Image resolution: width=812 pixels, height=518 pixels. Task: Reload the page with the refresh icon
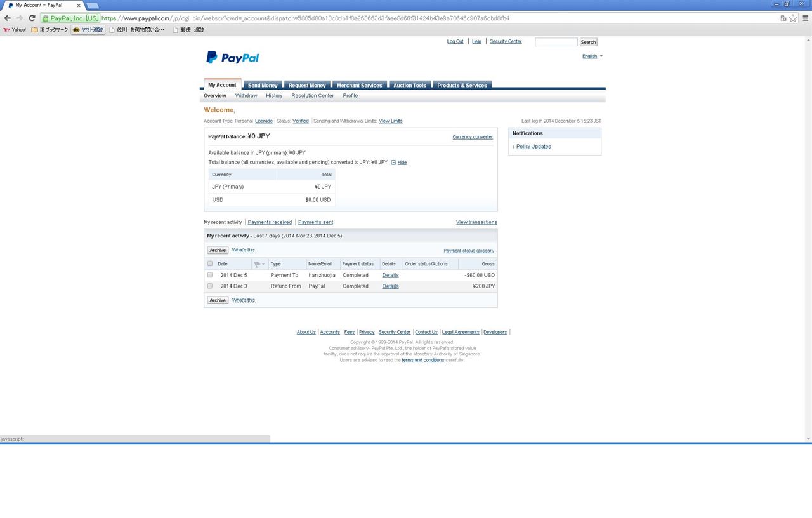click(x=32, y=18)
